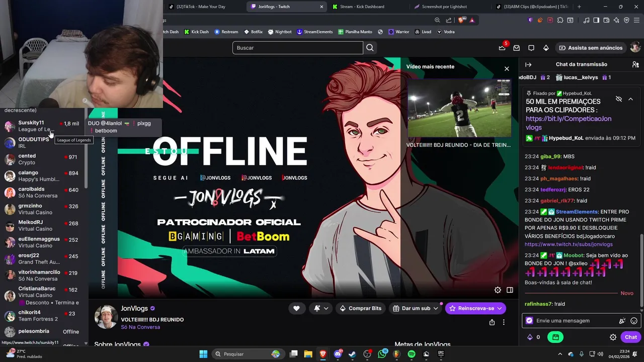Click the search magnifier button beside Buscar
The height and width of the screenshot is (362, 644).
click(x=370, y=48)
